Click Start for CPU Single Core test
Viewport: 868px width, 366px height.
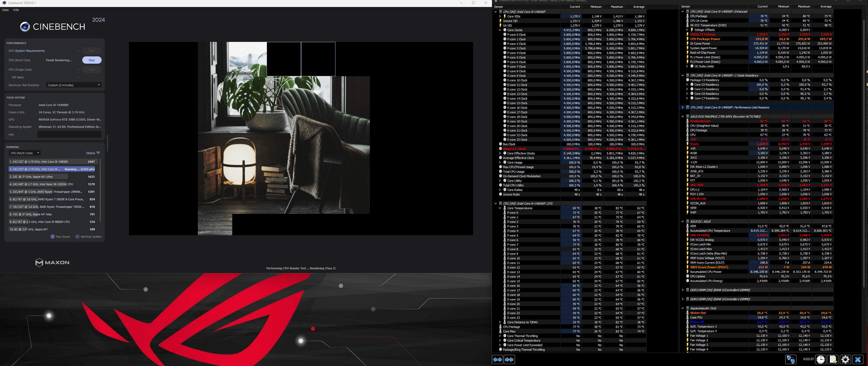coord(92,69)
